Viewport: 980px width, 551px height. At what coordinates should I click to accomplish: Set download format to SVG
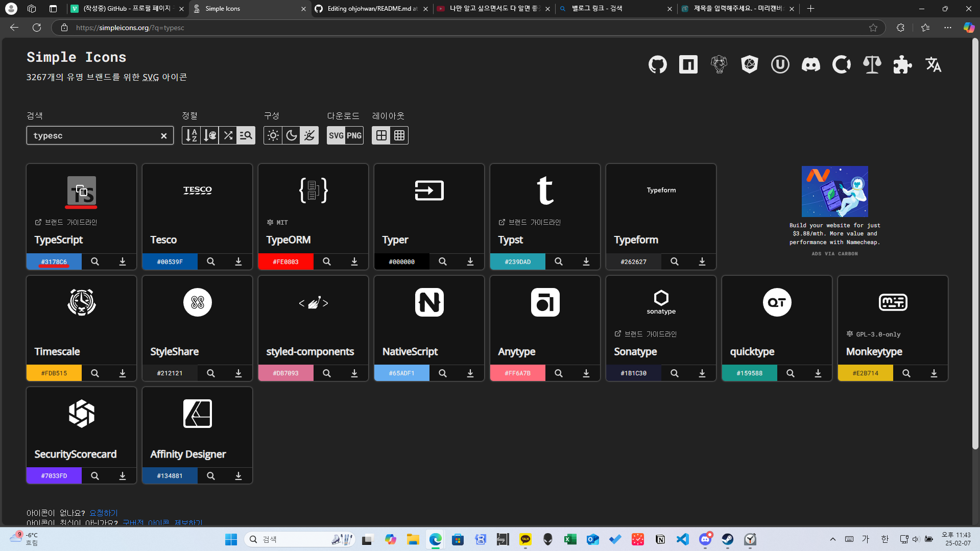[336, 135]
